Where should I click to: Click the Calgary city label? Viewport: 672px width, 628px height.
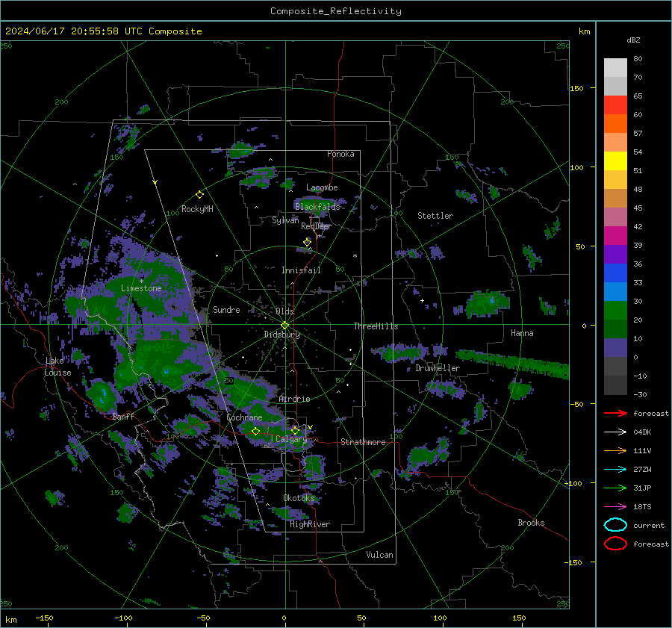click(x=291, y=439)
